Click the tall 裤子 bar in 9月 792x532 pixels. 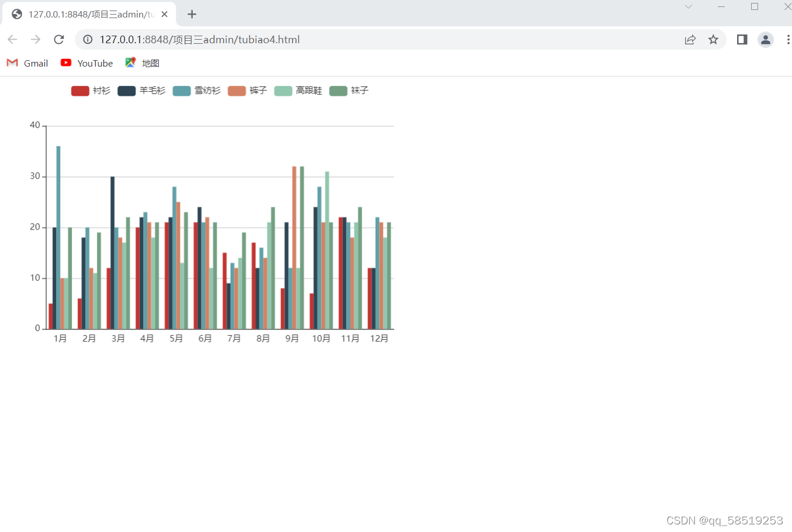click(x=294, y=248)
